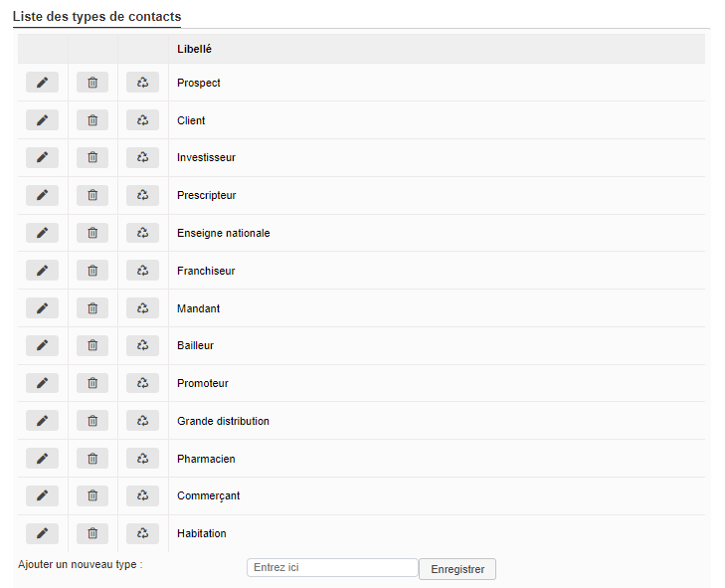Click recycle icon for Promoteur row
Image resolution: width=725 pixels, height=588 pixels.
tap(142, 383)
